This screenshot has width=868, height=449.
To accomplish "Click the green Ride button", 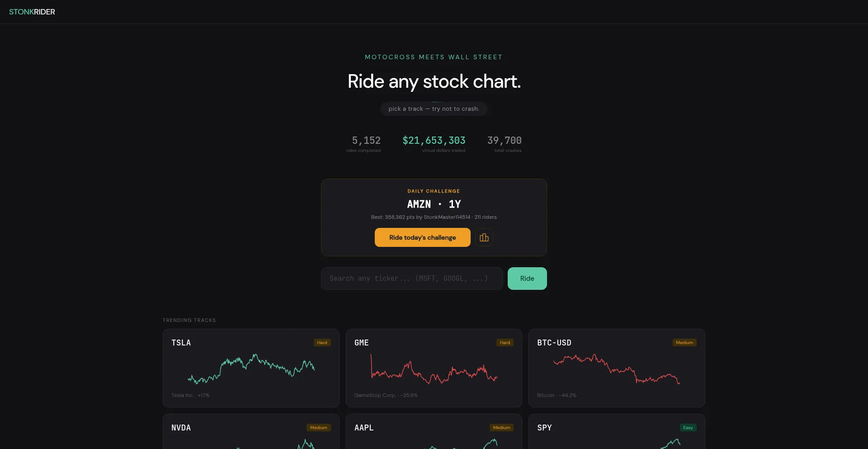I will (x=527, y=279).
